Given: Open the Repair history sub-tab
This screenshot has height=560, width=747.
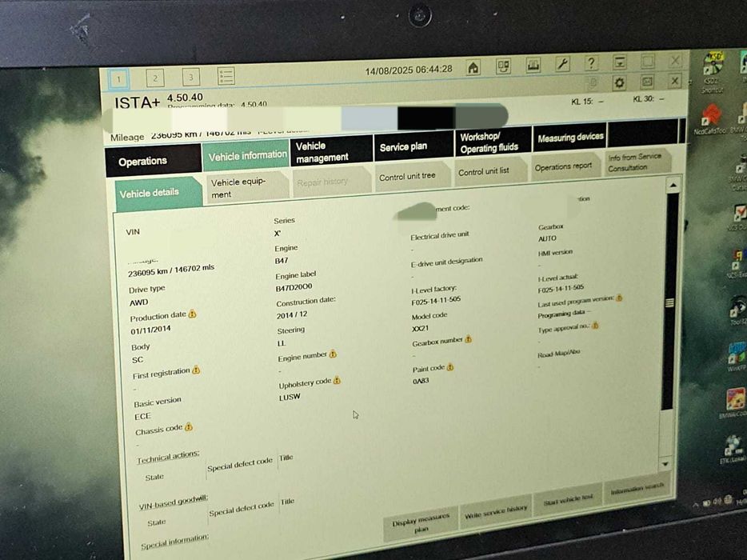Looking at the screenshot, I should [x=332, y=182].
